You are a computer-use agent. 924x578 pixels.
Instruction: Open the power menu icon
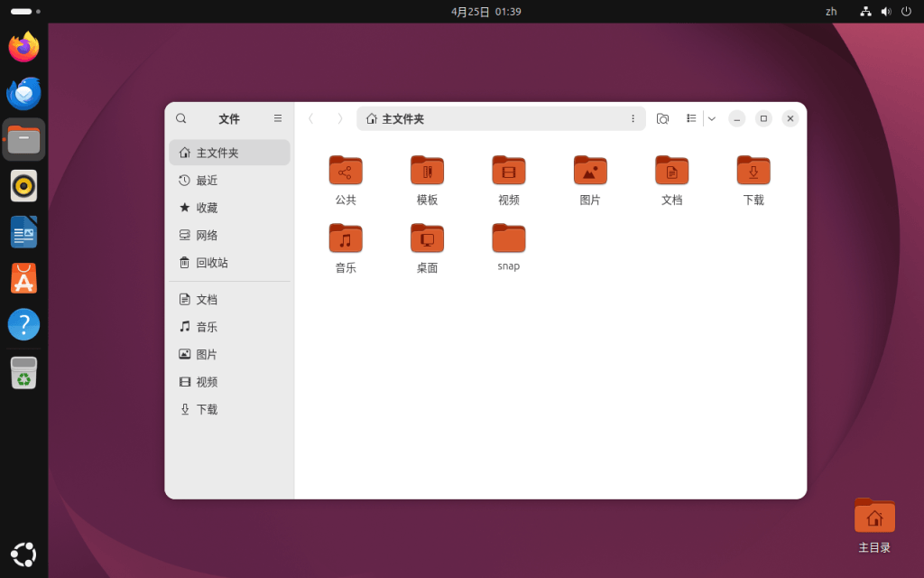(906, 11)
